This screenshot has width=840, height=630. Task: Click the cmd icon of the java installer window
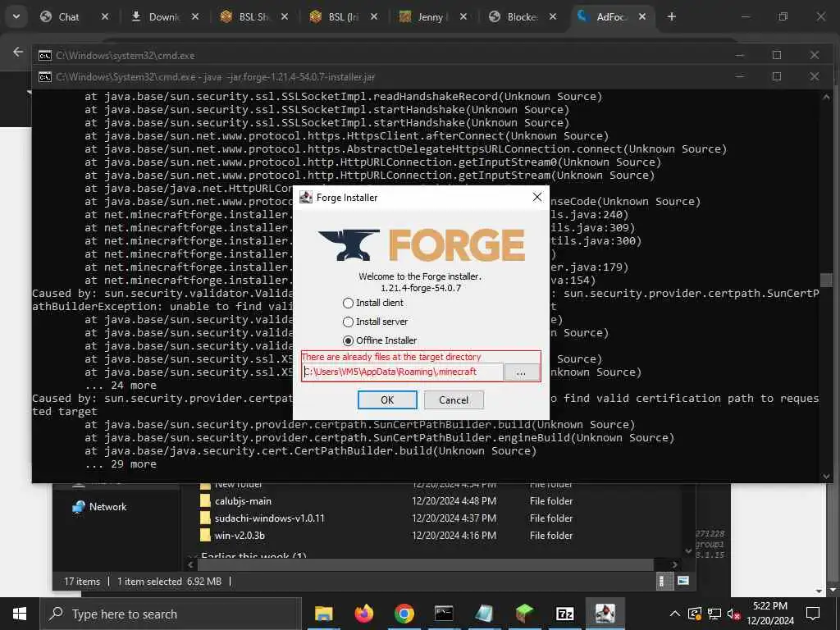point(45,77)
